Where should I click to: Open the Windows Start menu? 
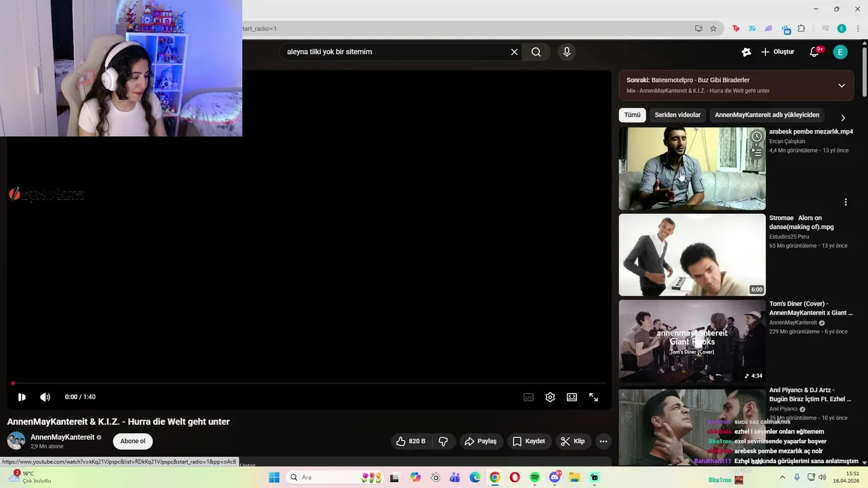click(x=274, y=478)
